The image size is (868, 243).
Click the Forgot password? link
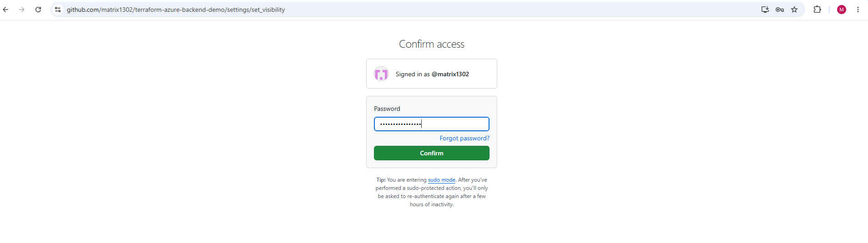(464, 138)
